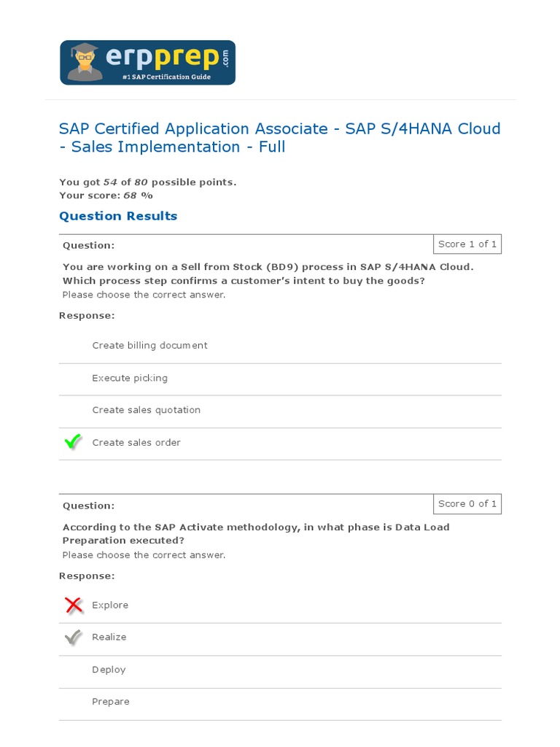This screenshot has height=747, width=560.
Task: Click the Score 0 of 1 box
Action: coord(467,504)
